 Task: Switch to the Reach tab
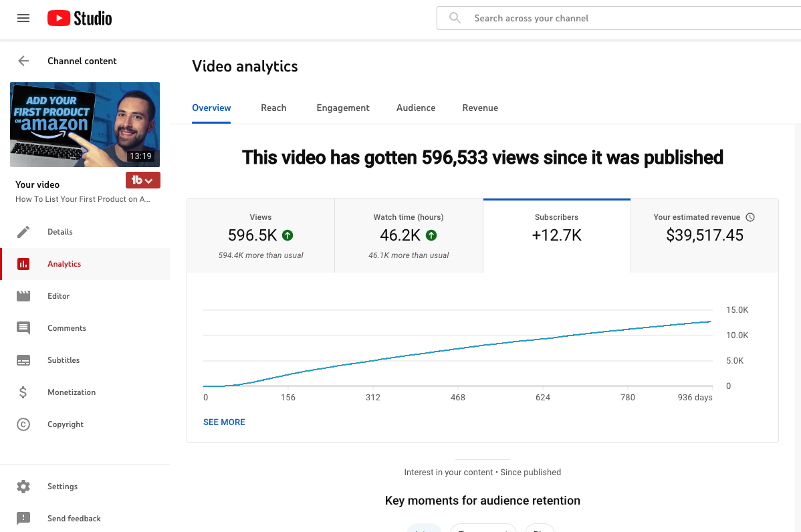coord(274,108)
